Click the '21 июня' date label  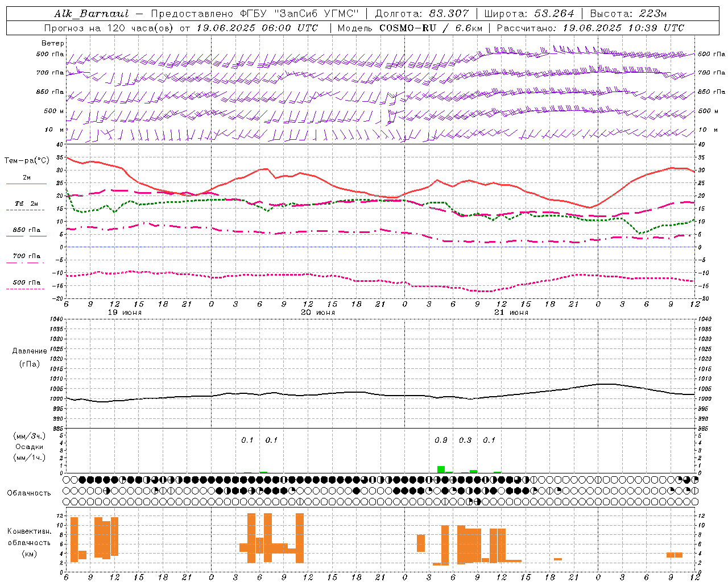tap(511, 313)
